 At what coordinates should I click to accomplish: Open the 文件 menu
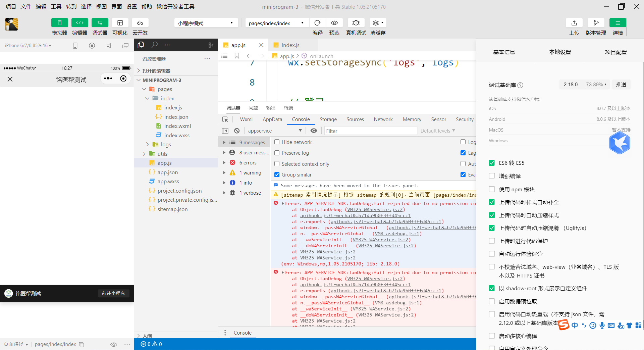click(x=26, y=6)
